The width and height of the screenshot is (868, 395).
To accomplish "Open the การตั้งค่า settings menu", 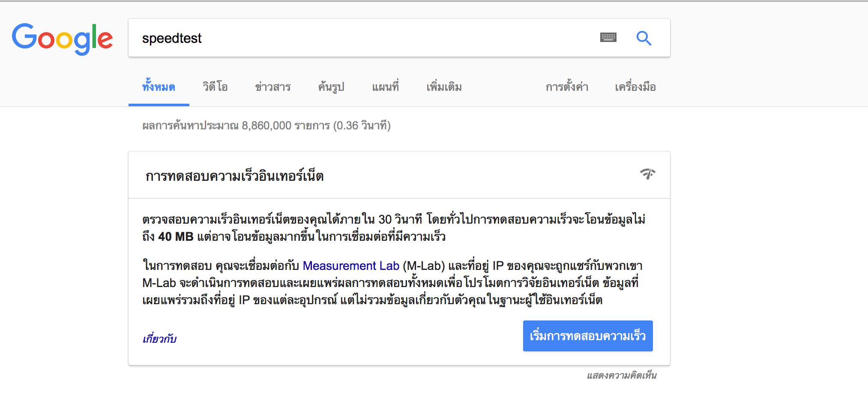I will click(x=567, y=87).
